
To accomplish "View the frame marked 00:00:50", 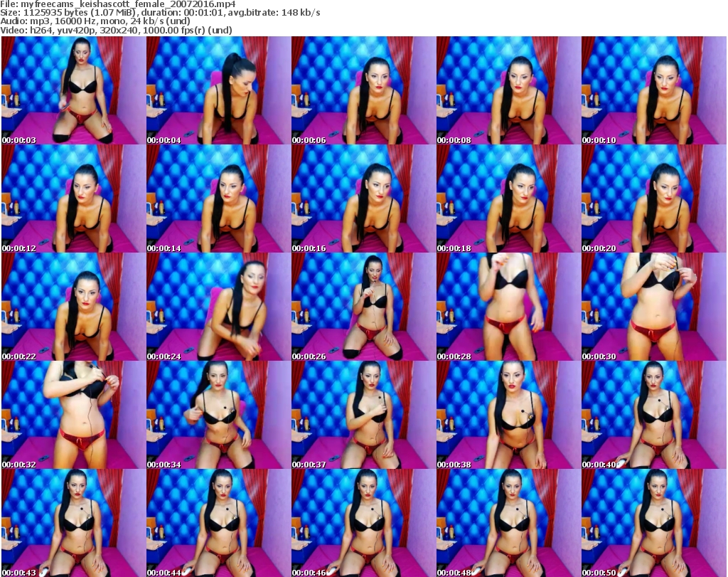I will point(654,523).
